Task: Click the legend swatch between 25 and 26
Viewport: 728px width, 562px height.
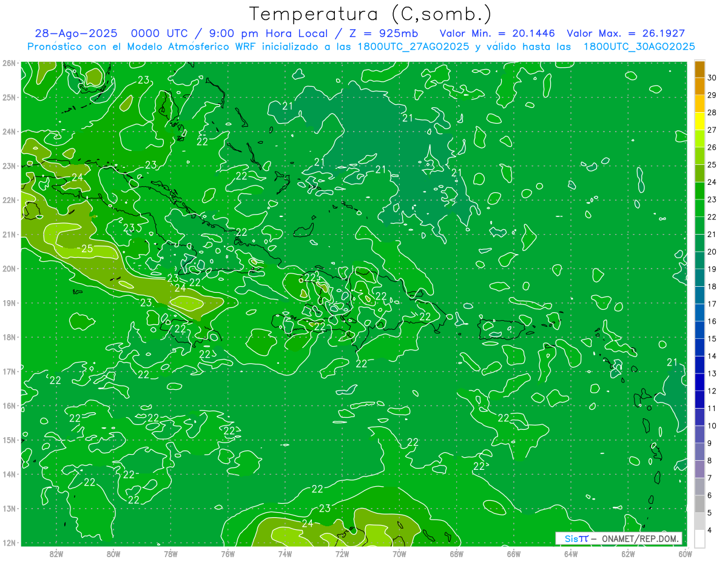Action: click(699, 156)
